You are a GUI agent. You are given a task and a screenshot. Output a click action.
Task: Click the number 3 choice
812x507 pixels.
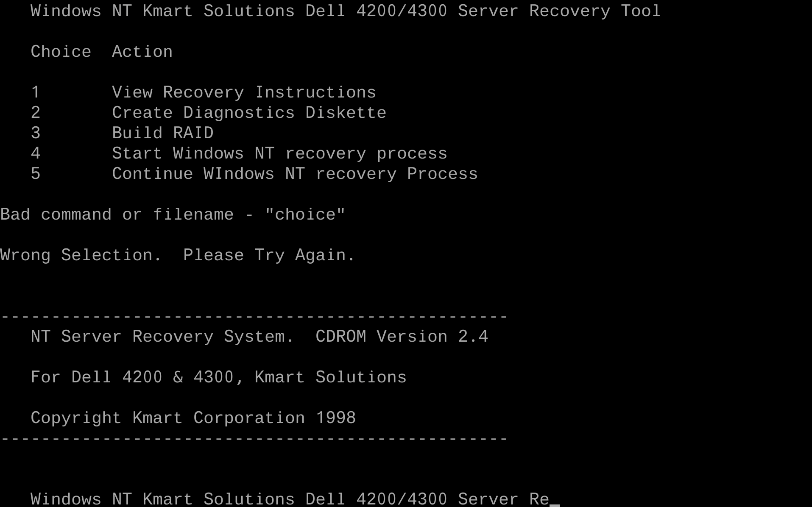36,133
